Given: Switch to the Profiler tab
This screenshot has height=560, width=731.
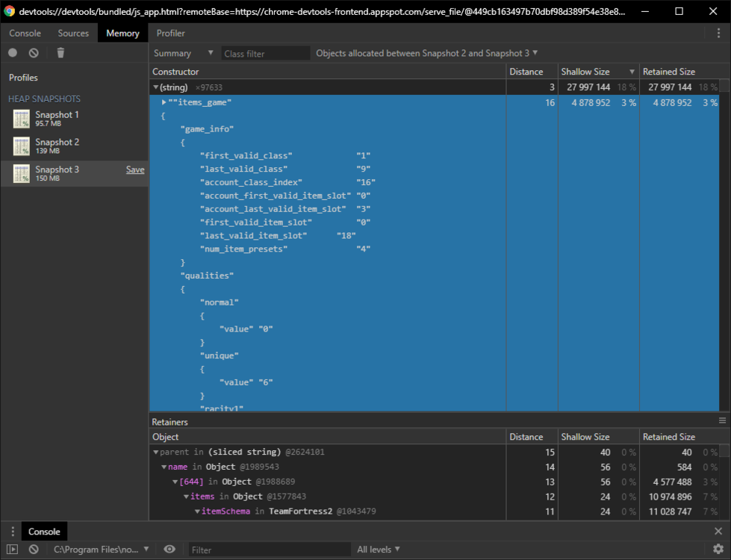Looking at the screenshot, I should tap(171, 33).
